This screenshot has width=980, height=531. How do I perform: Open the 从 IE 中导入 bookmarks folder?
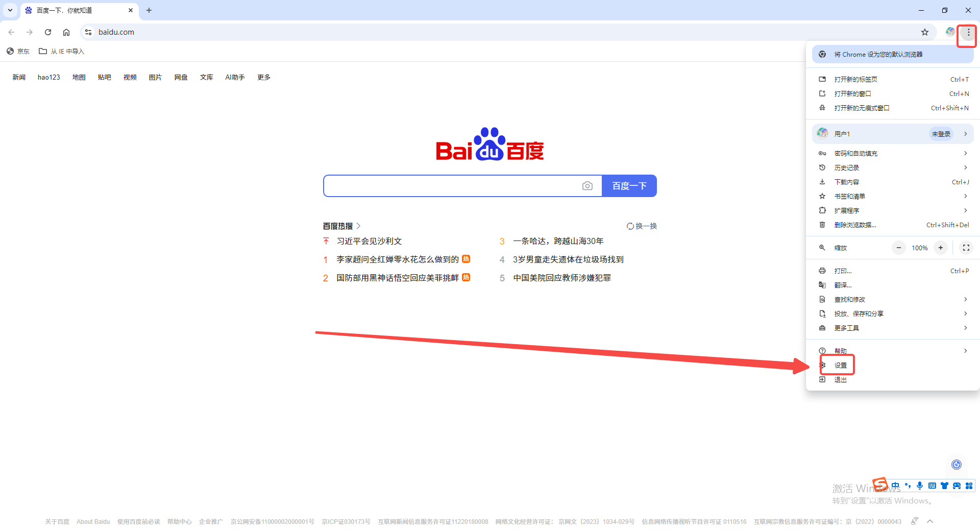pyautogui.click(x=62, y=51)
